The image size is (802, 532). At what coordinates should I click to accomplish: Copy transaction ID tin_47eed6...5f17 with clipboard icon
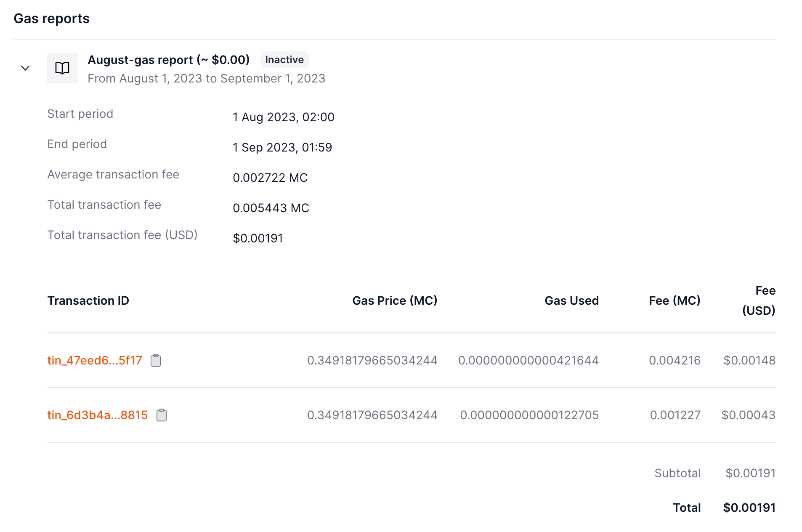click(x=156, y=361)
